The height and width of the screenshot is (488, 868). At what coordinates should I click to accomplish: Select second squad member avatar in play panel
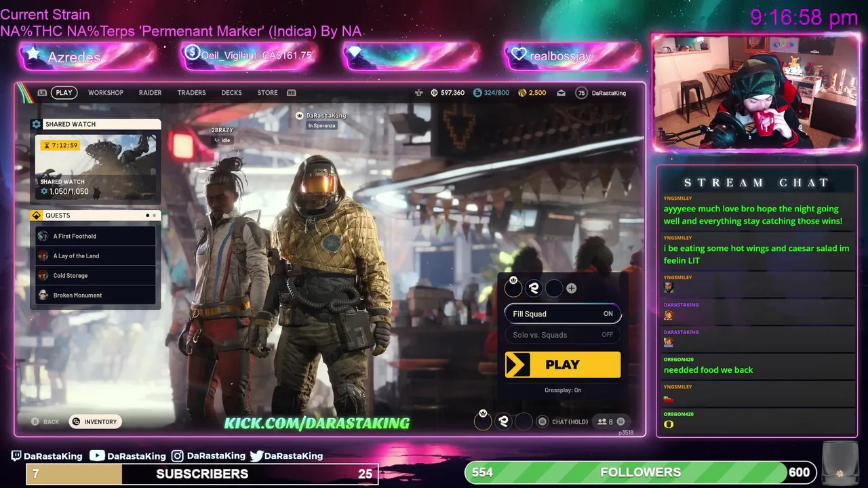coord(534,288)
